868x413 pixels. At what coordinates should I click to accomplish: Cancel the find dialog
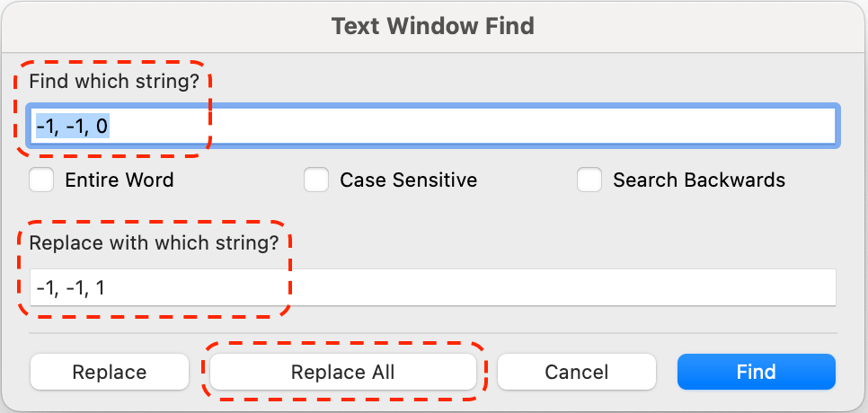pos(576,372)
